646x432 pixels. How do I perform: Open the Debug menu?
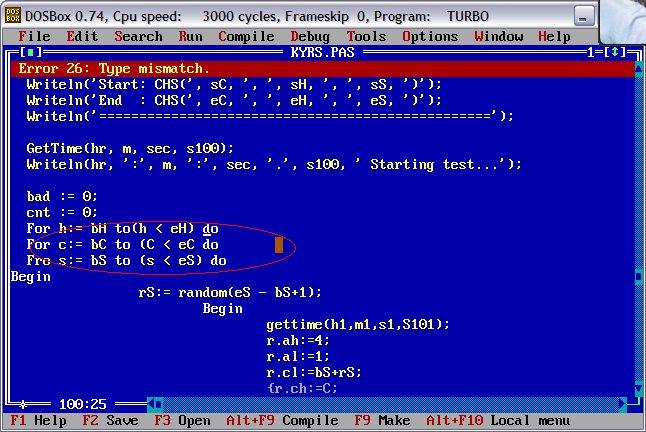click(x=310, y=37)
